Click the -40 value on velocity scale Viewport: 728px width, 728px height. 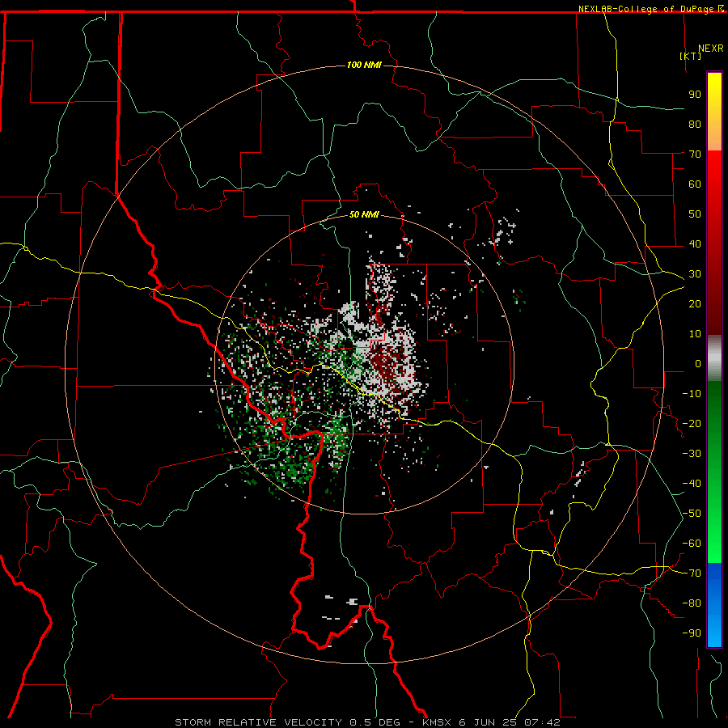tap(692, 484)
